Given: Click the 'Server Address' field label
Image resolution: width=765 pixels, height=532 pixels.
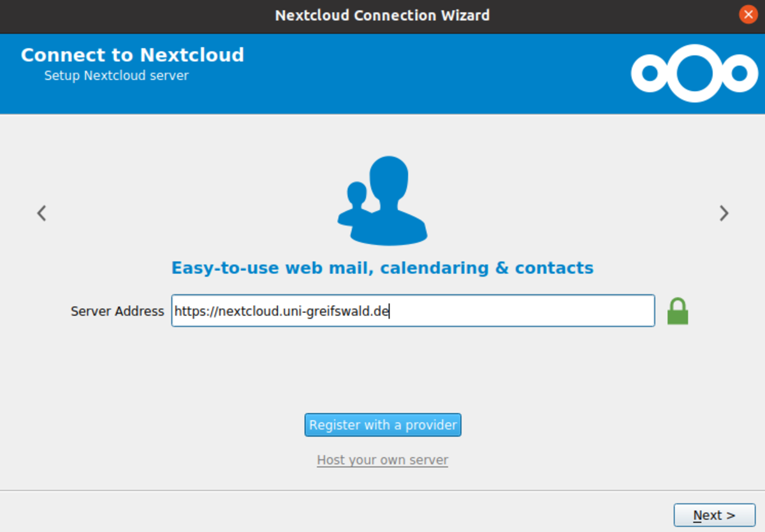Looking at the screenshot, I should (117, 312).
